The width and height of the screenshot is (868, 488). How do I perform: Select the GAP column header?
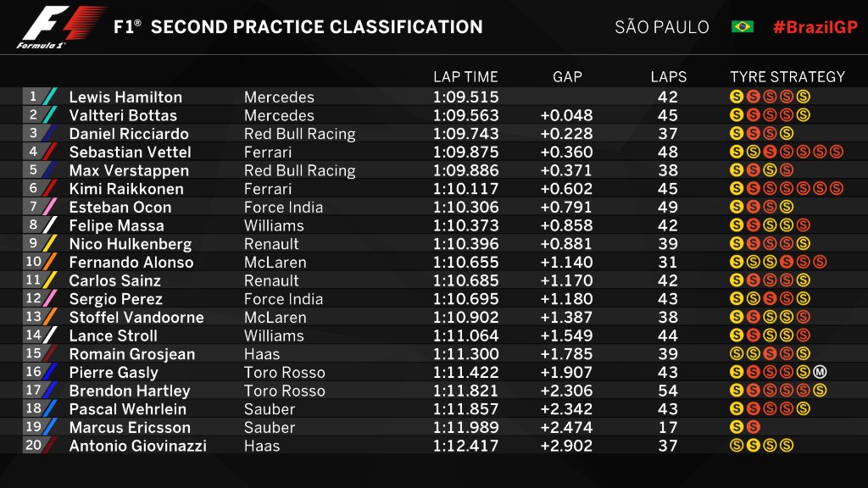[567, 77]
